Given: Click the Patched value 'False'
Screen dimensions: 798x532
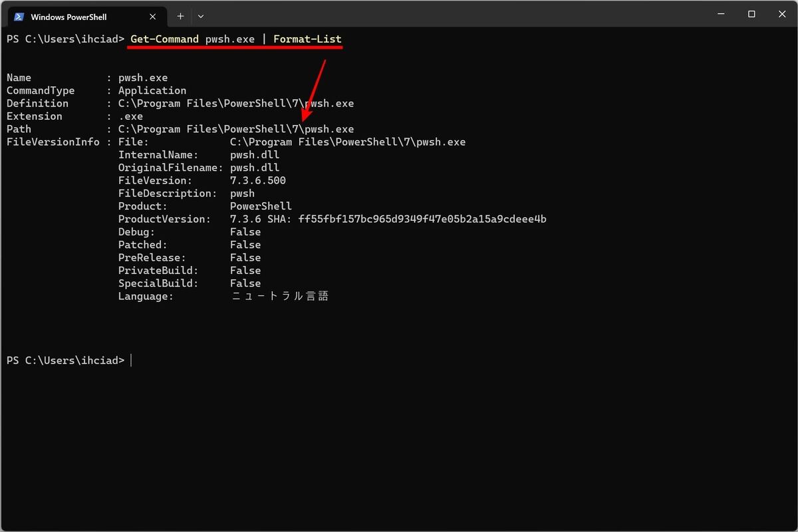Looking at the screenshot, I should (x=245, y=245).
